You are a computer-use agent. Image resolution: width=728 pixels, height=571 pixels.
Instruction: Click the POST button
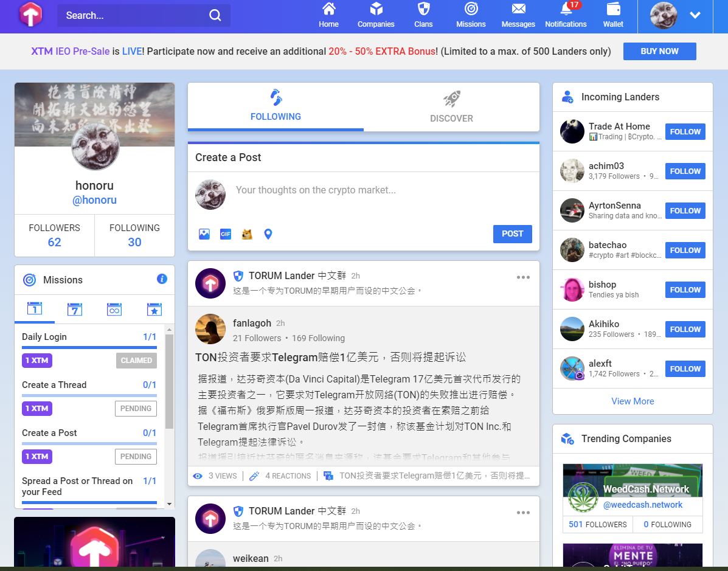coord(513,234)
